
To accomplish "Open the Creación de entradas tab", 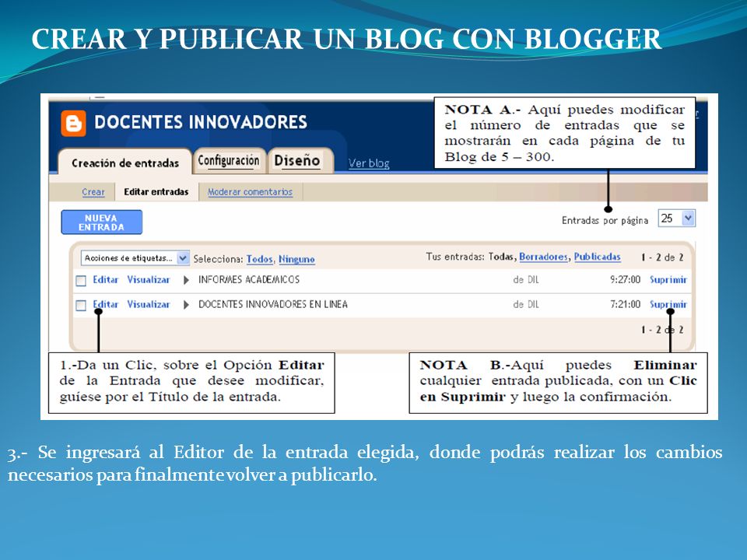I will tap(124, 163).
